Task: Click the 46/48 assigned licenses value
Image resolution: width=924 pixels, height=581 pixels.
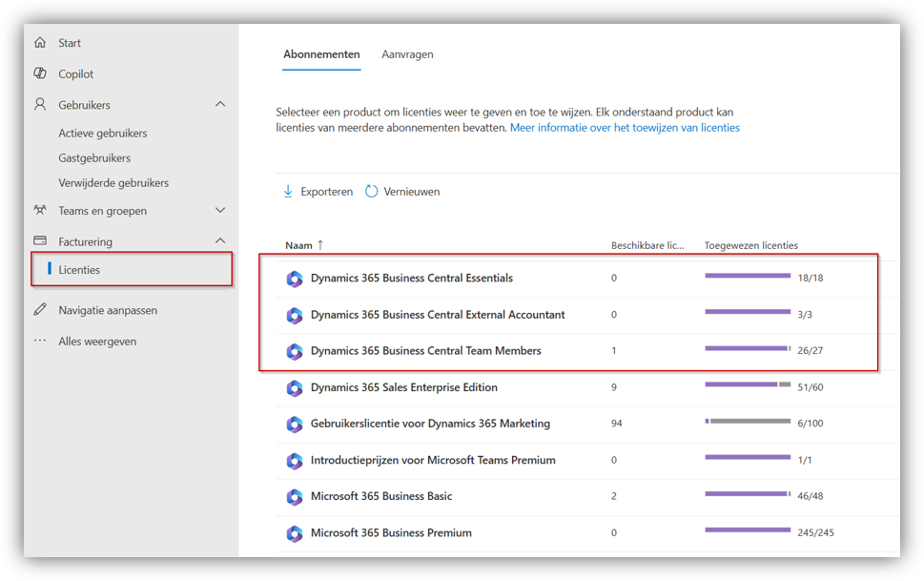Action: (x=811, y=496)
